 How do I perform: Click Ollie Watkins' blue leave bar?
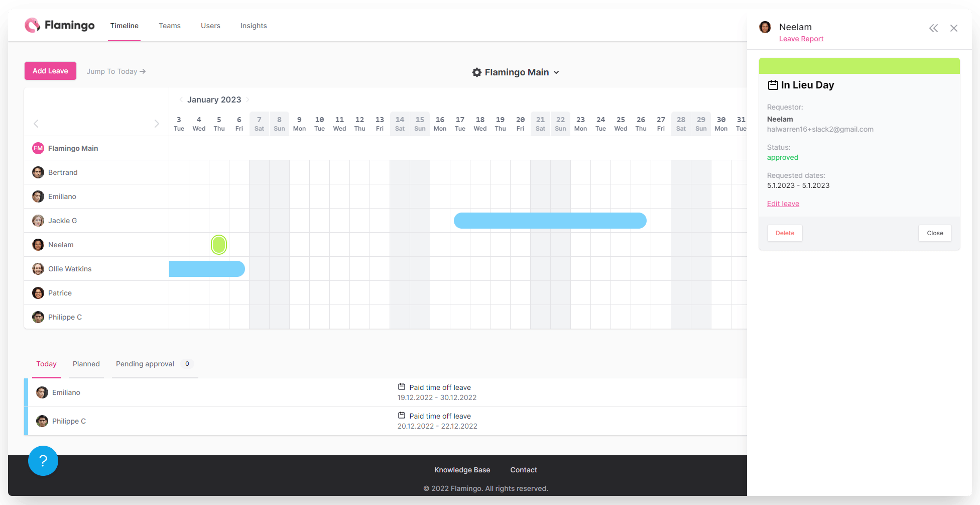click(207, 269)
